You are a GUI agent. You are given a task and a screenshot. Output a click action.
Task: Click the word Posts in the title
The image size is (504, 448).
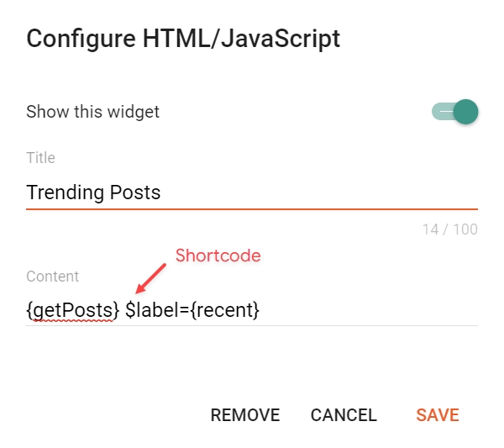135,192
